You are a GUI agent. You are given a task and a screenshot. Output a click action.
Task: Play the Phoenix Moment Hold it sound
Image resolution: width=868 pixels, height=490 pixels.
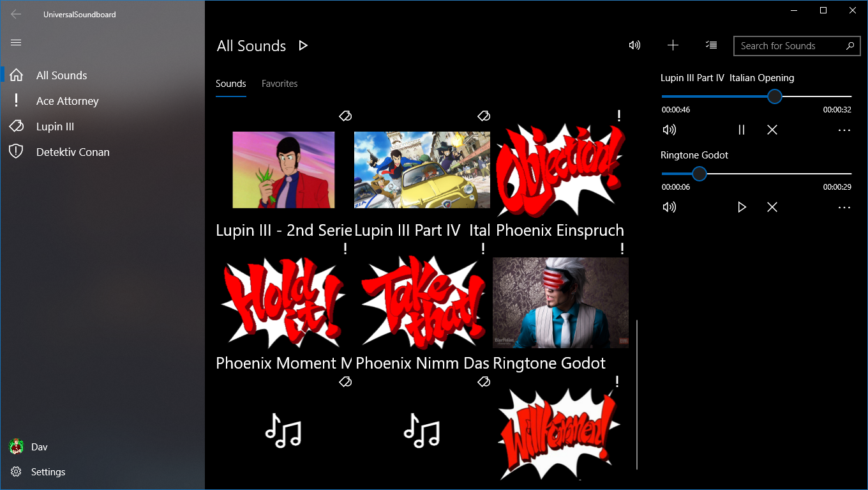(283, 303)
